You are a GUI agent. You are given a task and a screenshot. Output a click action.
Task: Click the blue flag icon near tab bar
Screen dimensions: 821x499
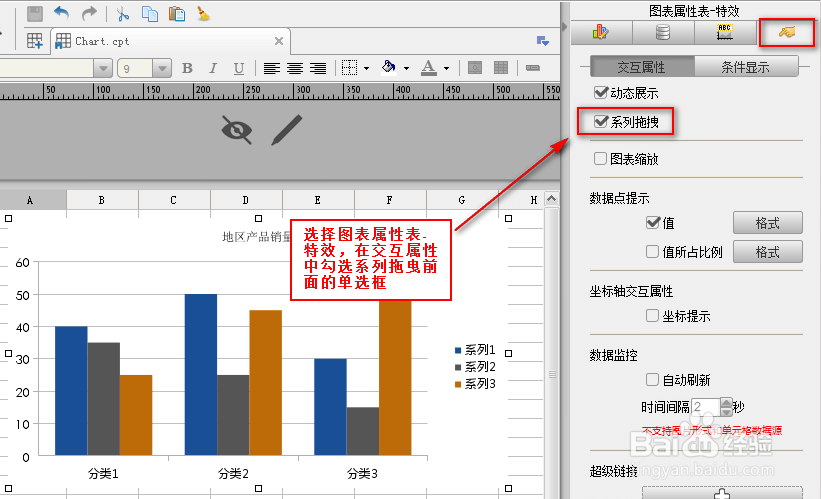542,41
